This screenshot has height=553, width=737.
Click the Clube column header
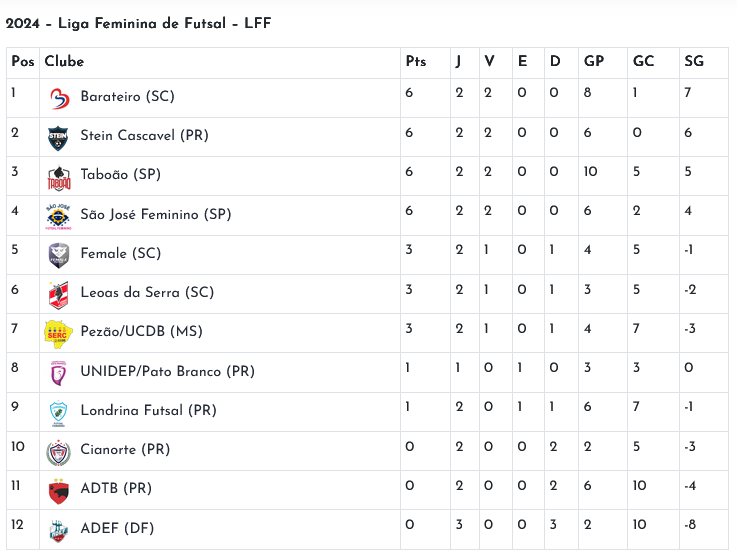[x=64, y=61]
